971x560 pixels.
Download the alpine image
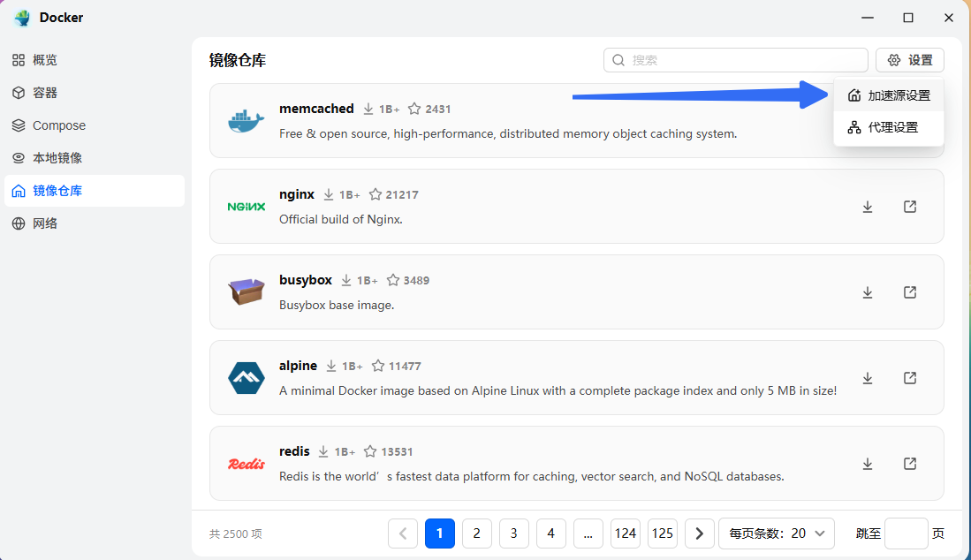(x=868, y=378)
